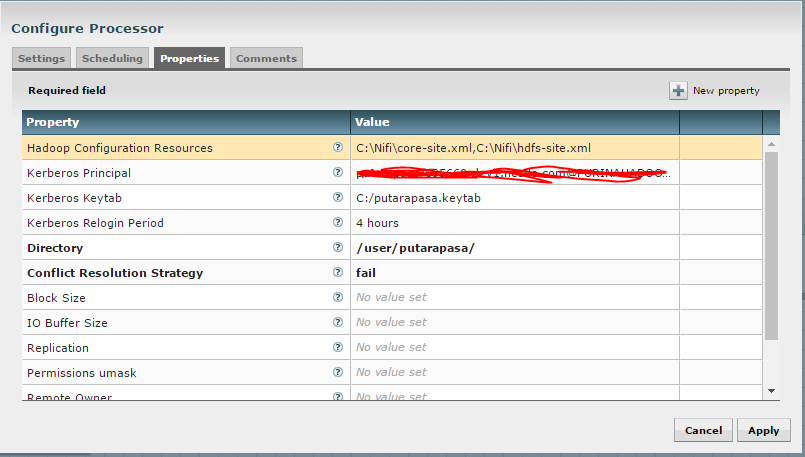Click the New property label
This screenshot has width=805, height=457.
point(726,91)
